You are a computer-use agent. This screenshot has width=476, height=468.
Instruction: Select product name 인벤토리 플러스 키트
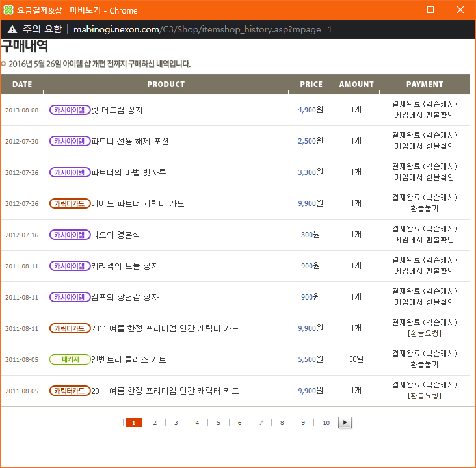point(129,359)
